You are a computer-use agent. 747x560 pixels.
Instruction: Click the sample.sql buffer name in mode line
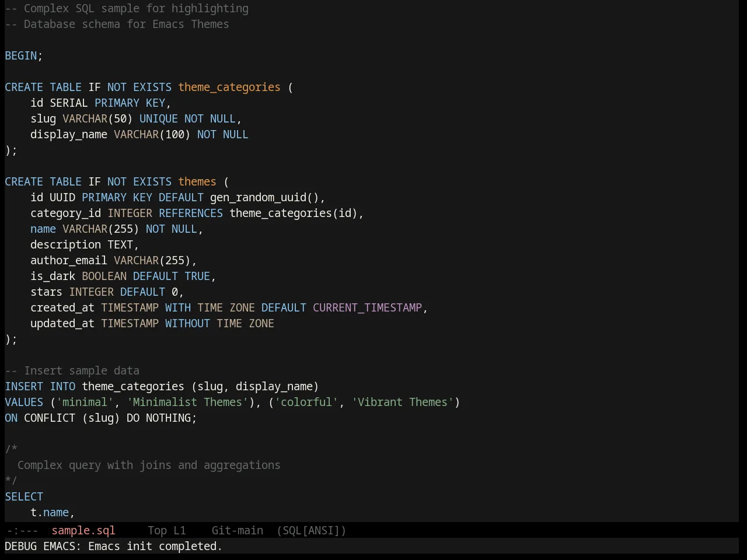tap(83, 530)
